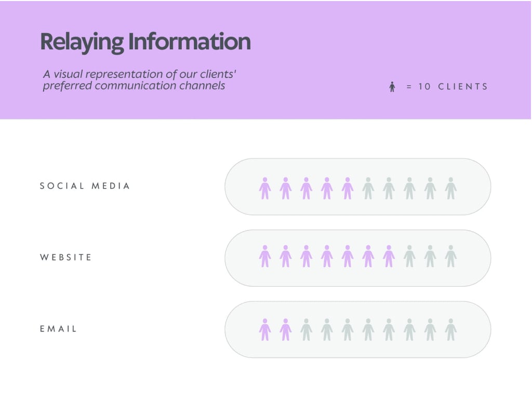Viewport: 532px width, 399px height.
Task: Click the last gray person in Social Media row
Action: point(451,188)
